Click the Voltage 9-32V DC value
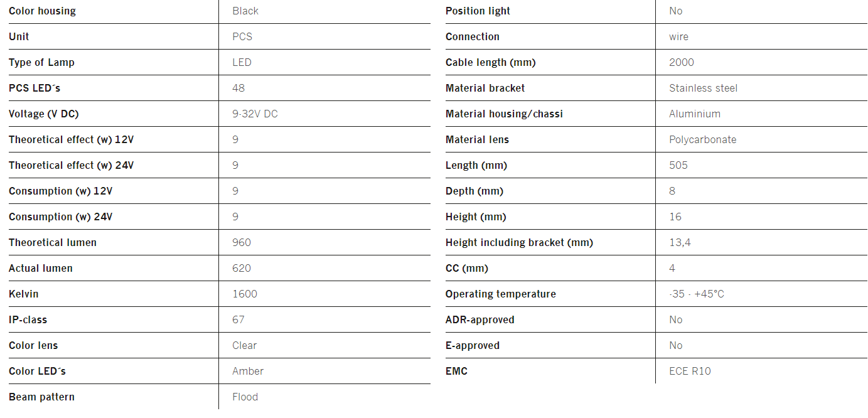This screenshot has width=868, height=418. point(255,114)
